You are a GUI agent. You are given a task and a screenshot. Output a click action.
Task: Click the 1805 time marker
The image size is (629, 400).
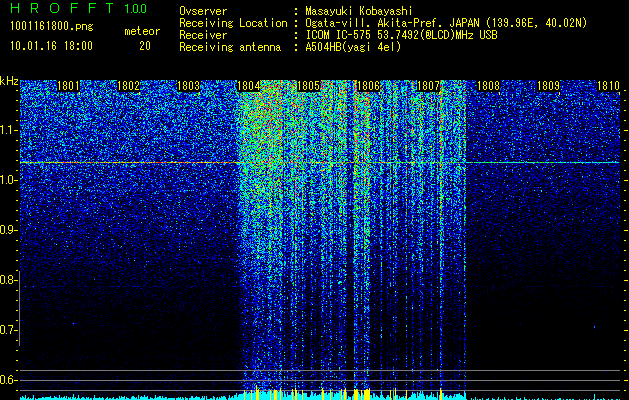(308, 86)
